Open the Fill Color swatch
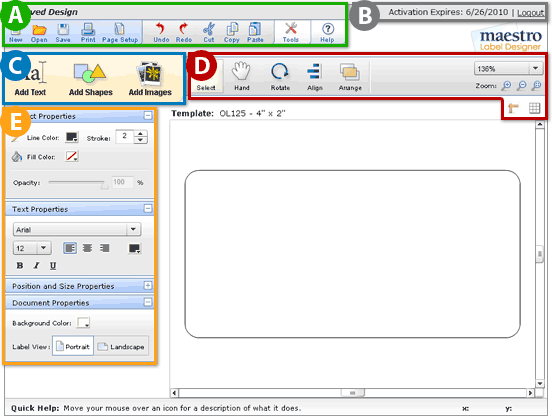This screenshot has width=552, height=416. 72,156
